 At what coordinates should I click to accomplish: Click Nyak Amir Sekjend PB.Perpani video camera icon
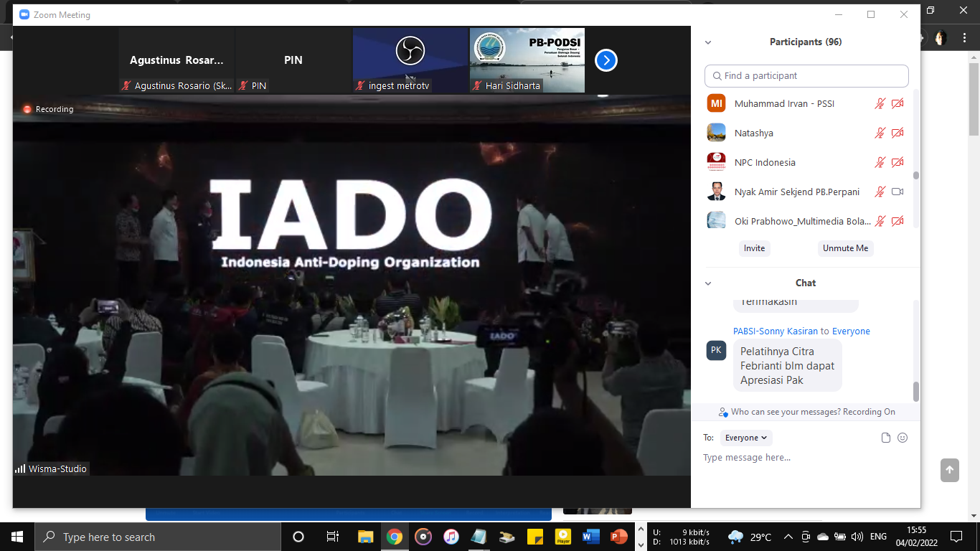[897, 192]
